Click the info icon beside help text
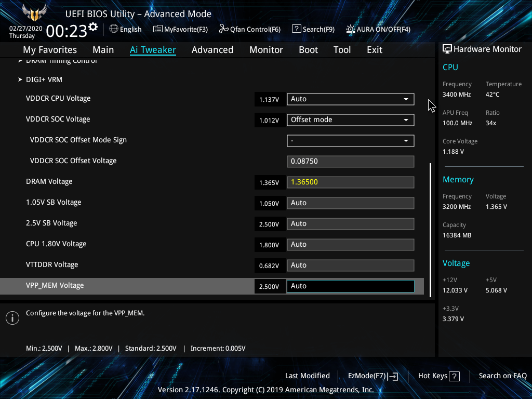 [12, 318]
